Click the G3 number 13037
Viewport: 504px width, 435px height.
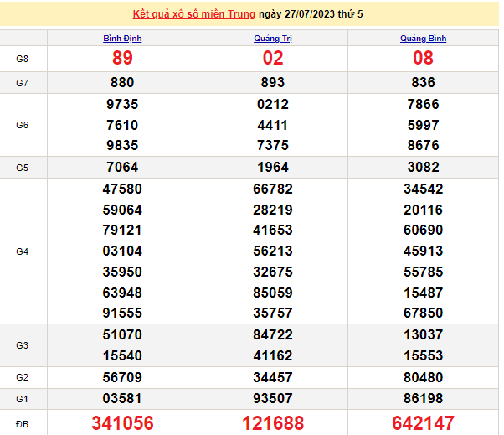[x=423, y=335]
